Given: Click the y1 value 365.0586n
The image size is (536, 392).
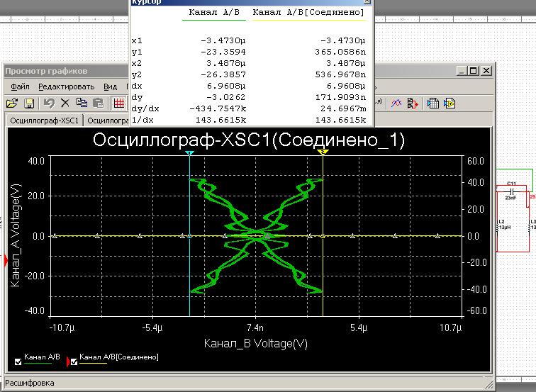Looking at the screenshot, I should point(340,52).
